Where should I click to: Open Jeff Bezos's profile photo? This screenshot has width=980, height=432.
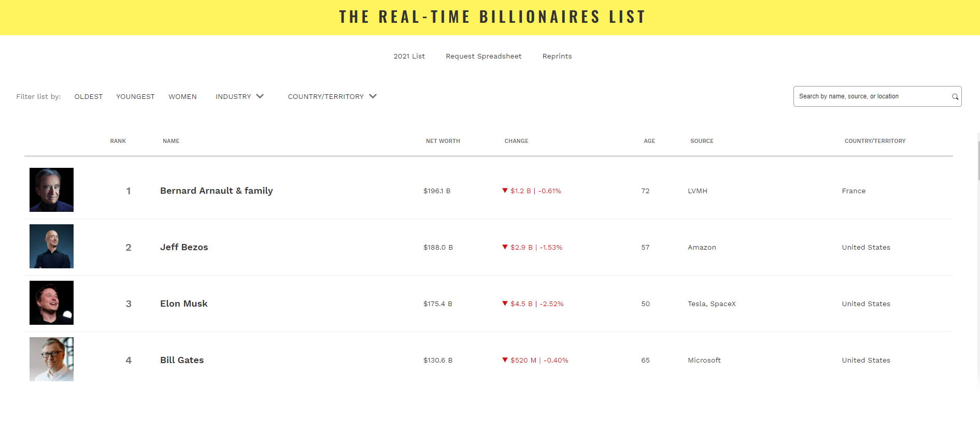51,246
